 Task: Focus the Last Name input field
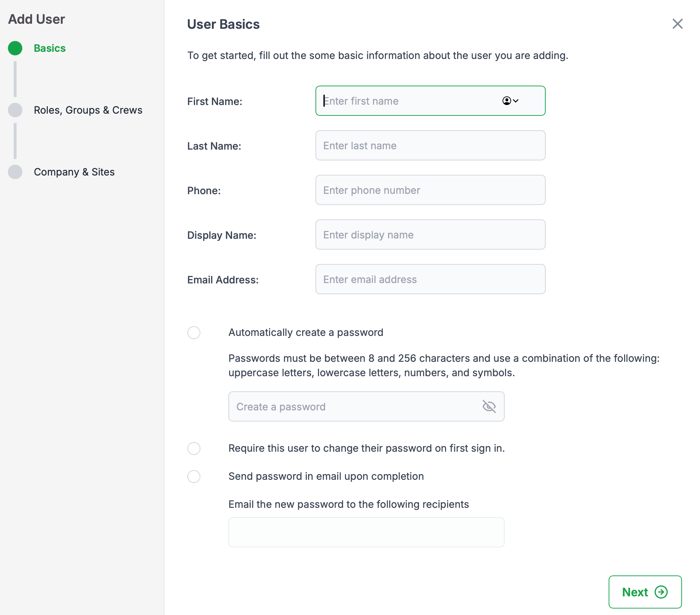430,145
